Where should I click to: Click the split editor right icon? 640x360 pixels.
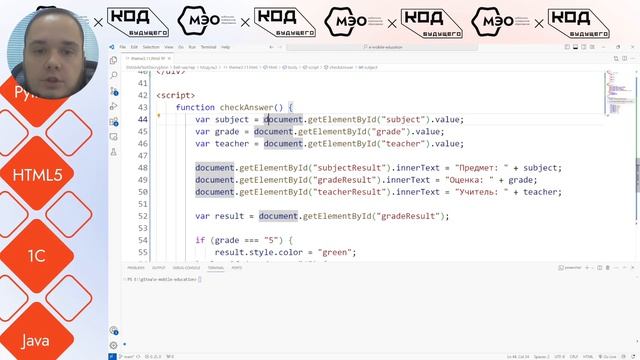[624, 58]
